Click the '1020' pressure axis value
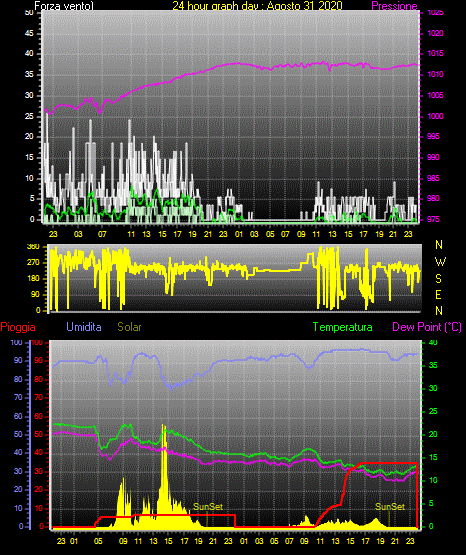466x555 pixels. [x=435, y=33]
